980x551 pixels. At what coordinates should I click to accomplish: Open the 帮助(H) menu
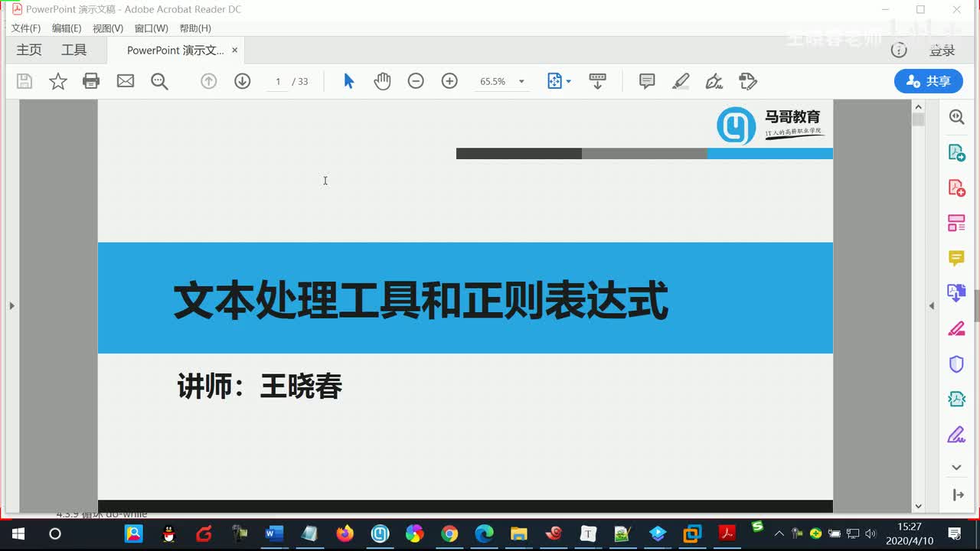click(x=195, y=28)
